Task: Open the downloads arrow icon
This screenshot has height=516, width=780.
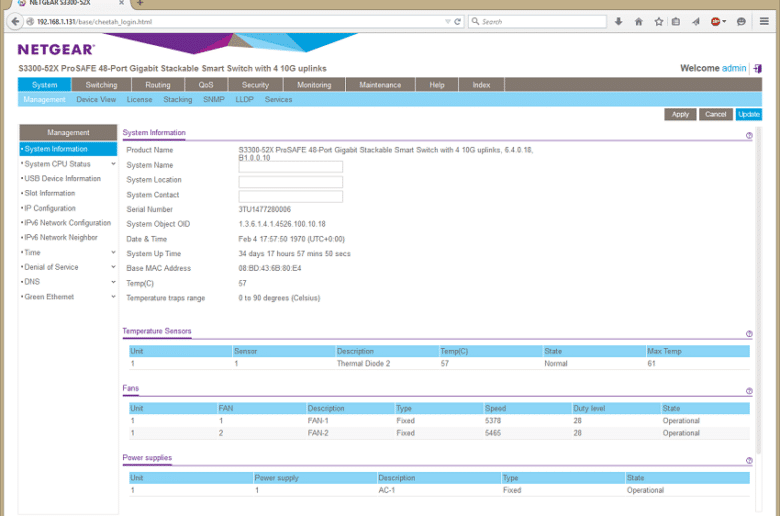Action: coord(618,21)
